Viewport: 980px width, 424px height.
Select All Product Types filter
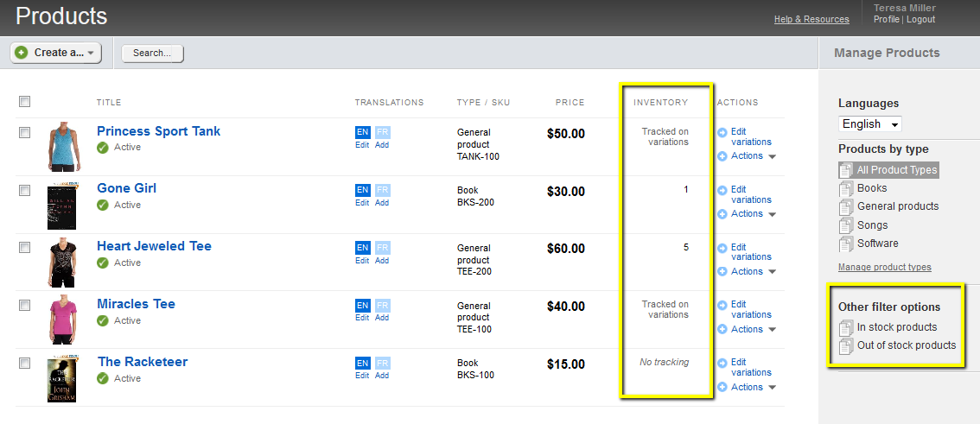point(896,170)
